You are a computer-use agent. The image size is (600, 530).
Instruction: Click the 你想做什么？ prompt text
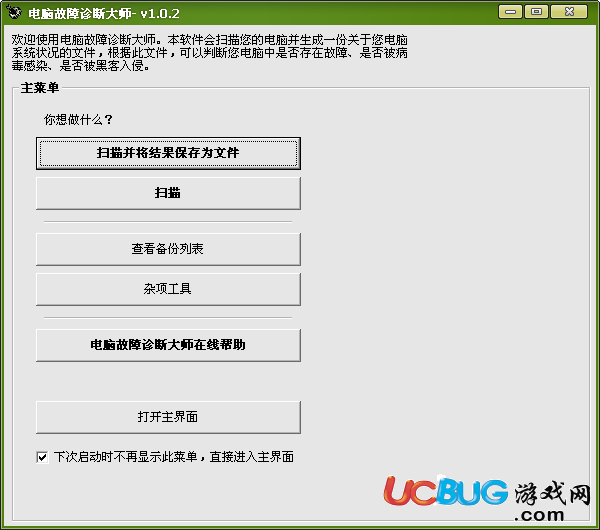click(x=78, y=120)
